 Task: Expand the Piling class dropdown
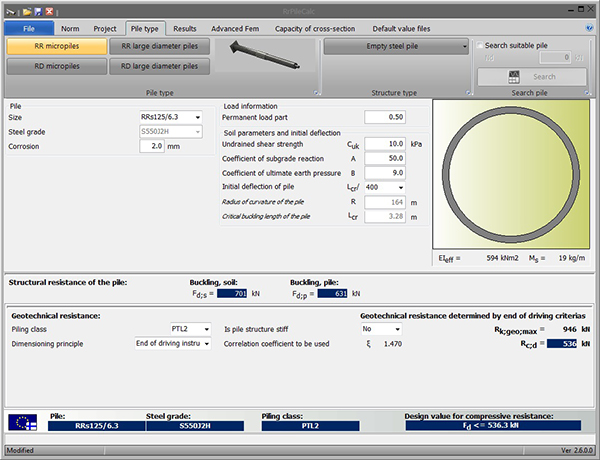click(207, 328)
